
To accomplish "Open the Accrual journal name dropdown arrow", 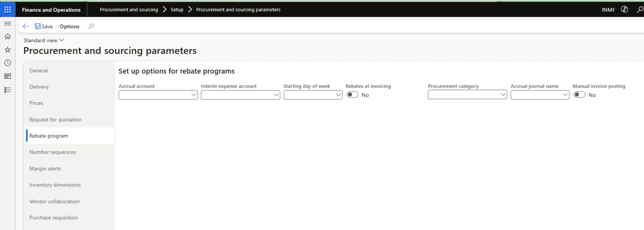I will click(565, 95).
